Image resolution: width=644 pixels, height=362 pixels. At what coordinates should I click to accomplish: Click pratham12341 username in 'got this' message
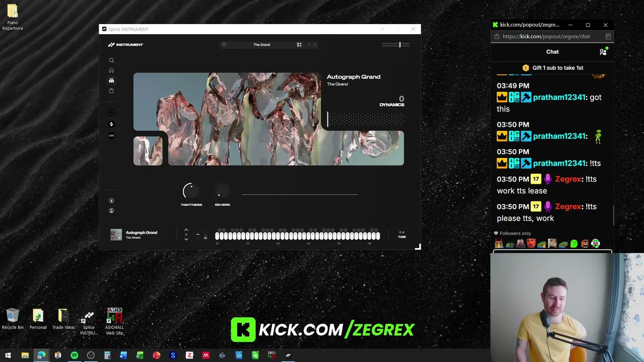click(x=559, y=98)
